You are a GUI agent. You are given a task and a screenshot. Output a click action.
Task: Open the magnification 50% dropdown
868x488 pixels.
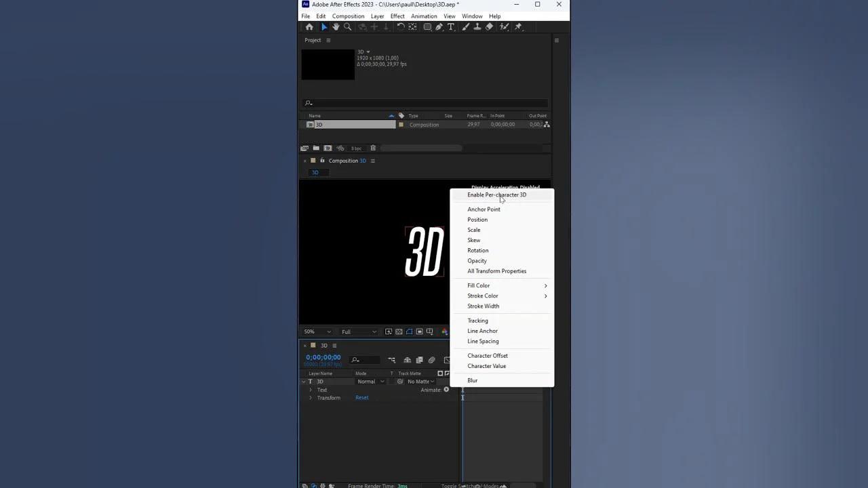(317, 332)
